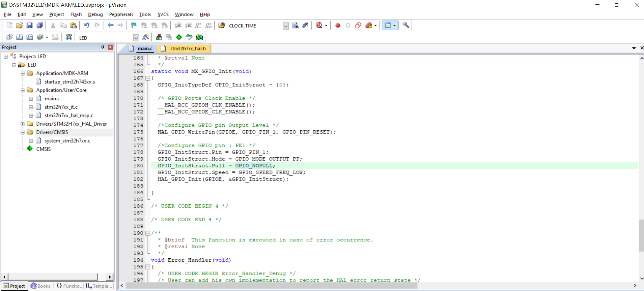Build the target with the Build icon
Viewport: 644px width, 291px height.
(20, 37)
